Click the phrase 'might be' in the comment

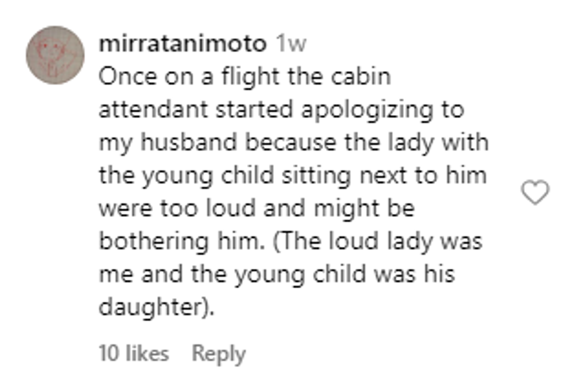pyautogui.click(x=364, y=208)
